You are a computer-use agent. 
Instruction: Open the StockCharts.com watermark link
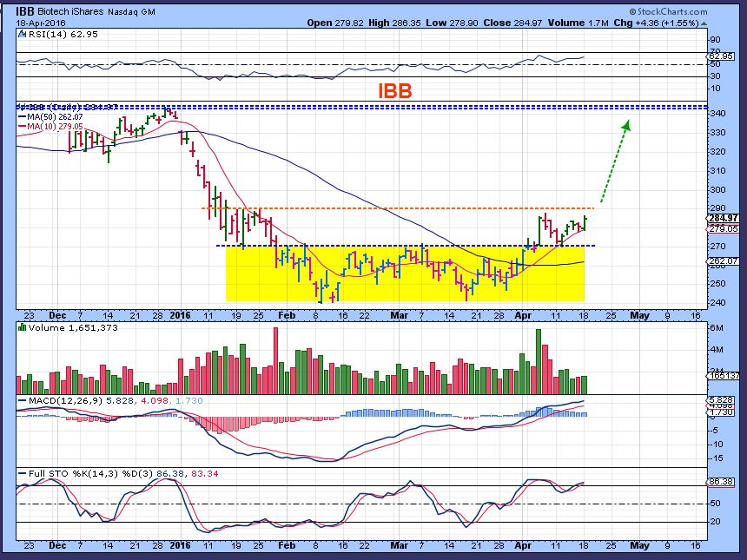point(668,11)
